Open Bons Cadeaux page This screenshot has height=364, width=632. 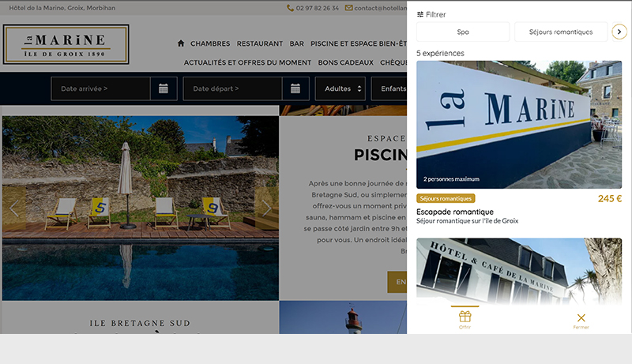[x=346, y=62]
